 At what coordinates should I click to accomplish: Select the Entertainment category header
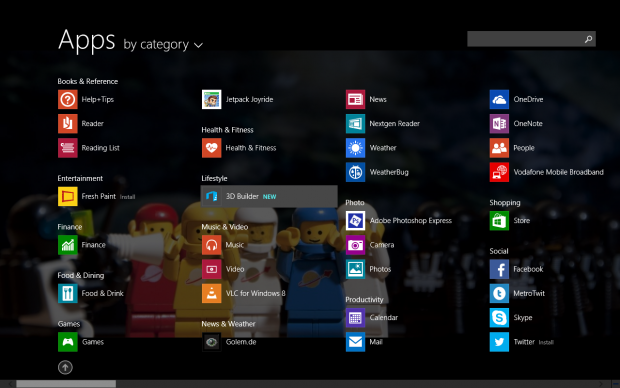click(x=80, y=178)
